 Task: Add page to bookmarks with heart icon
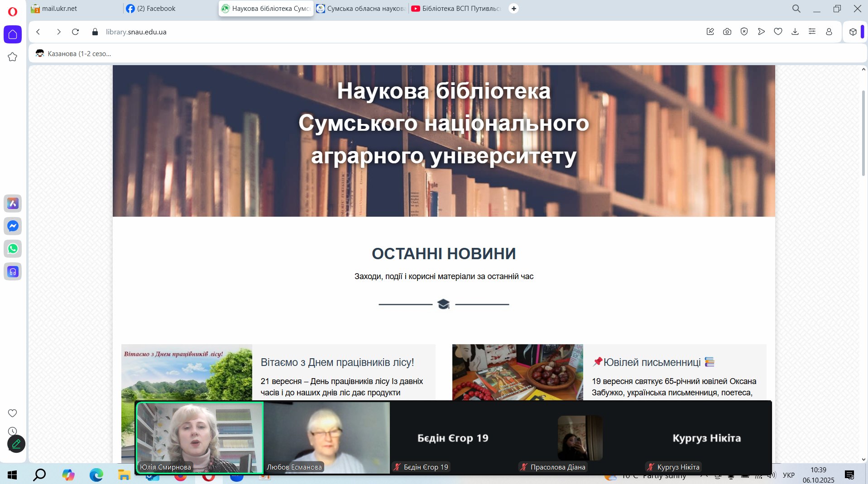pyautogui.click(x=778, y=32)
